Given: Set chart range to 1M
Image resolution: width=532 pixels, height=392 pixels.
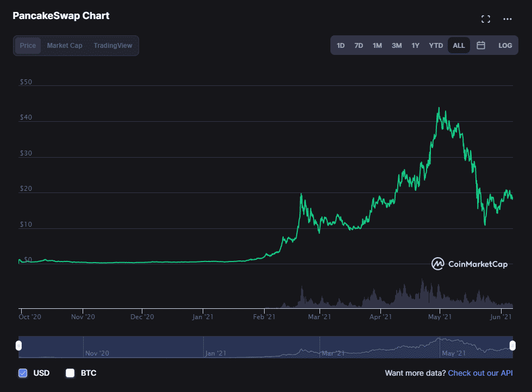Looking at the screenshot, I should (x=377, y=46).
